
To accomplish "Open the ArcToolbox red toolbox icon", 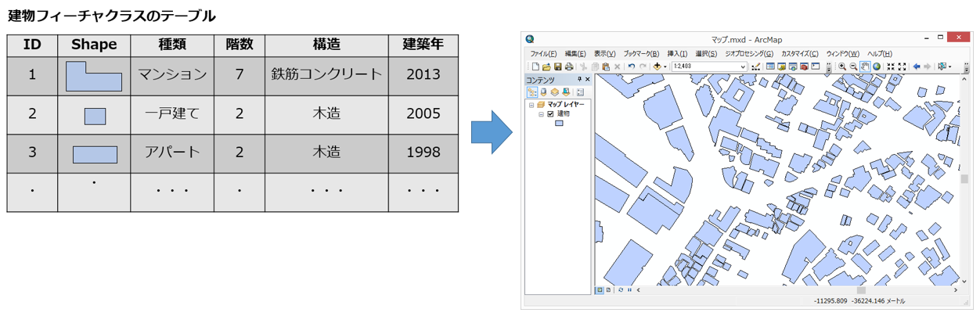I will [804, 66].
